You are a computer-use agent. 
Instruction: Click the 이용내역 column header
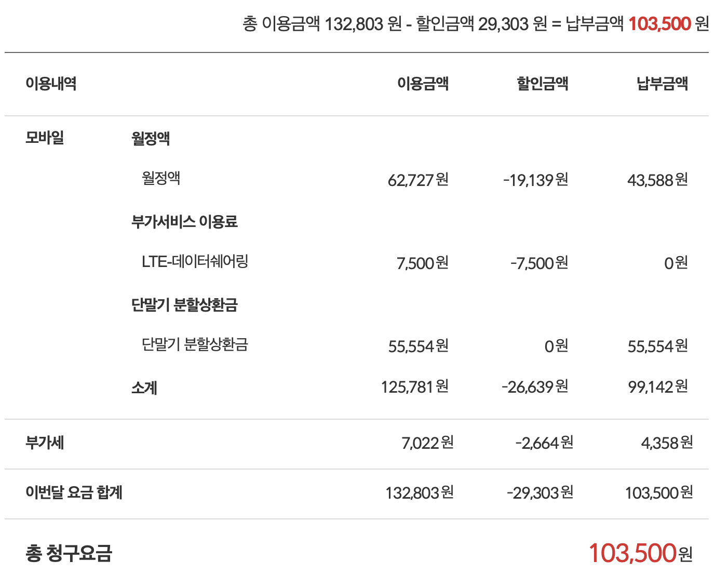click(x=51, y=83)
